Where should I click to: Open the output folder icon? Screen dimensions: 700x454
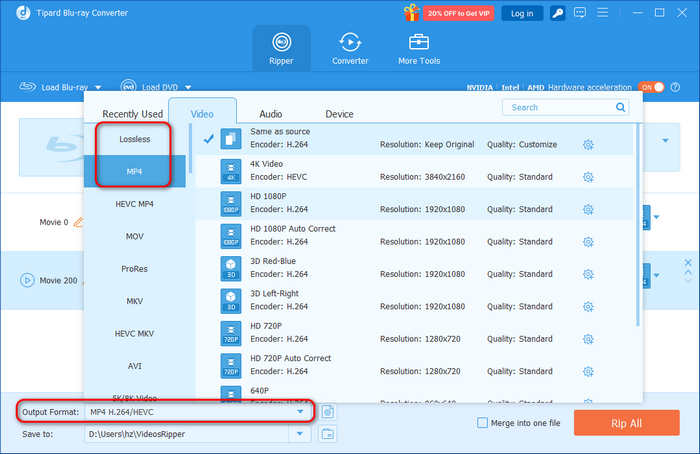pos(328,433)
